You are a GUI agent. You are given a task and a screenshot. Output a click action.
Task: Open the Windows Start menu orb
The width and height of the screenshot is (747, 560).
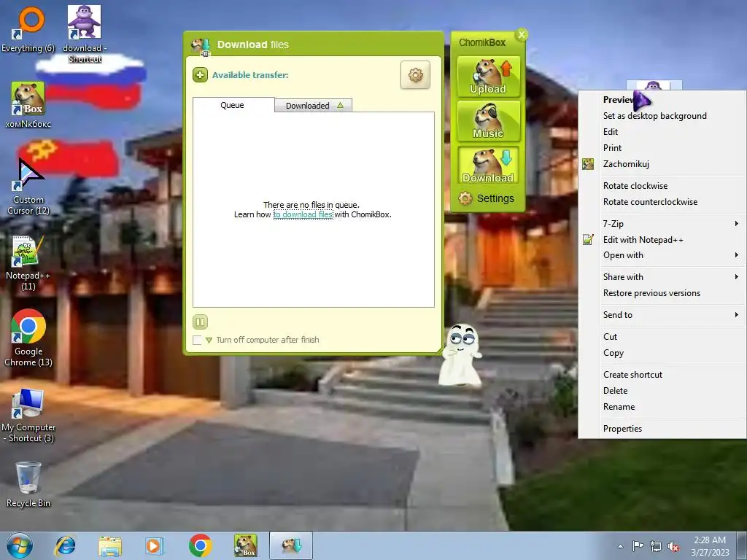20,545
